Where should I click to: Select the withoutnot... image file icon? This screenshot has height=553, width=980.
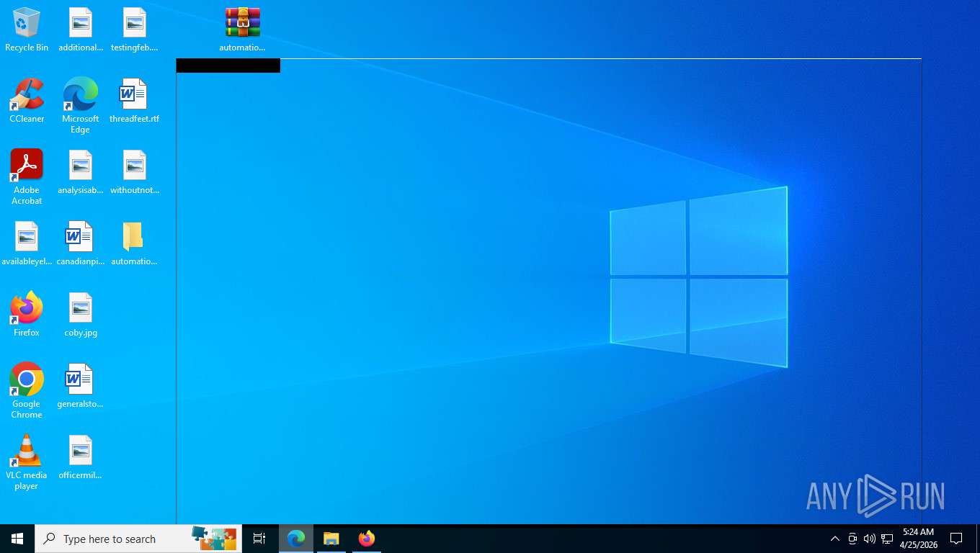coord(135,172)
